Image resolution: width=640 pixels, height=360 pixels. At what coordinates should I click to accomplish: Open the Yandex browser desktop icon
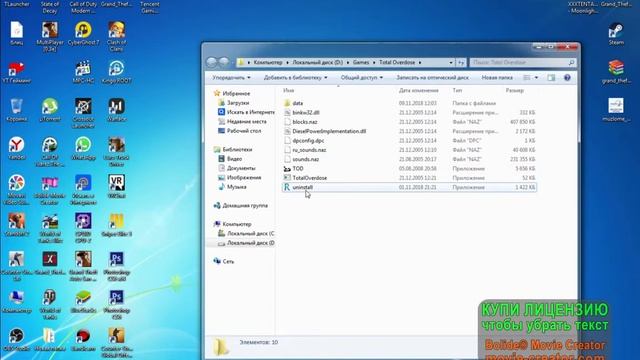point(17,148)
